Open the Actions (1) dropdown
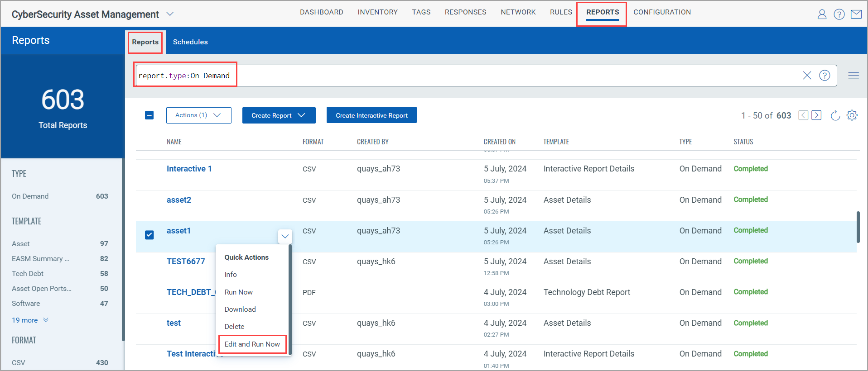Viewport: 868px width, 371px height. 198,115
